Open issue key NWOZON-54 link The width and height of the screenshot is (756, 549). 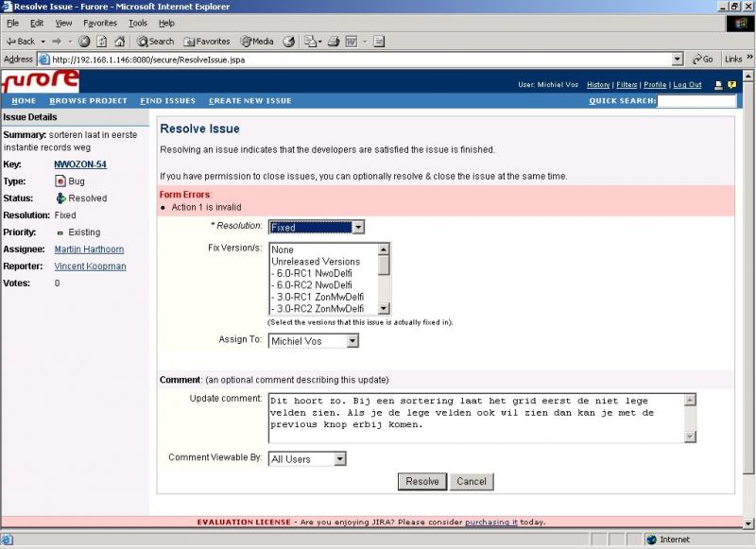coord(80,163)
